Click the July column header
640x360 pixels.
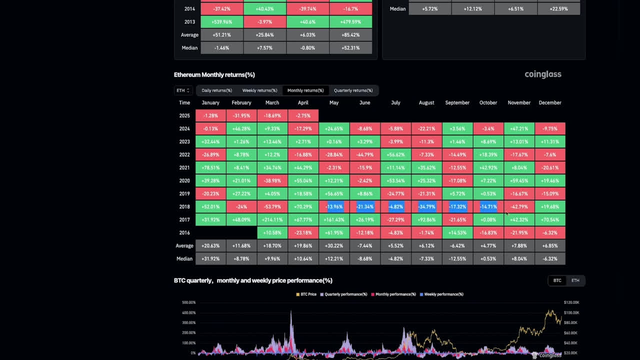(x=396, y=103)
